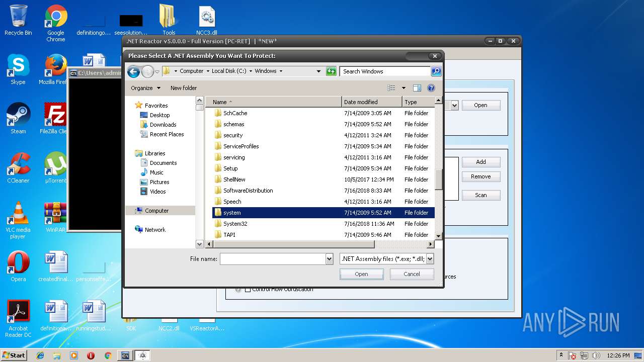
Task: Click Scan button in .NET Reactor window
Action: coord(481,195)
